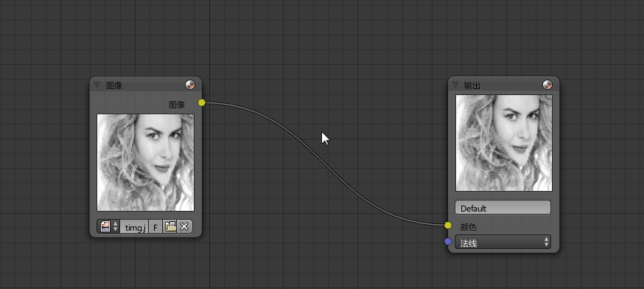The image size is (644, 289).
Task: Click the 法线 blue input socket
Action: [448, 242]
